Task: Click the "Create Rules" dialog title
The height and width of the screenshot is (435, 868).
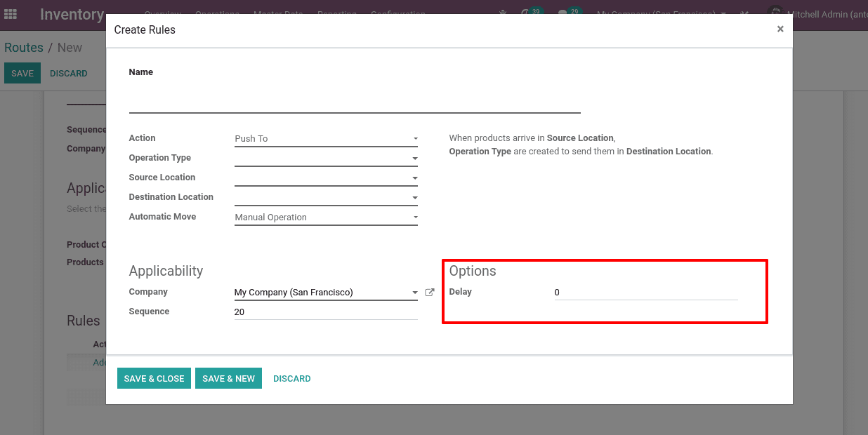Action: pyautogui.click(x=145, y=29)
